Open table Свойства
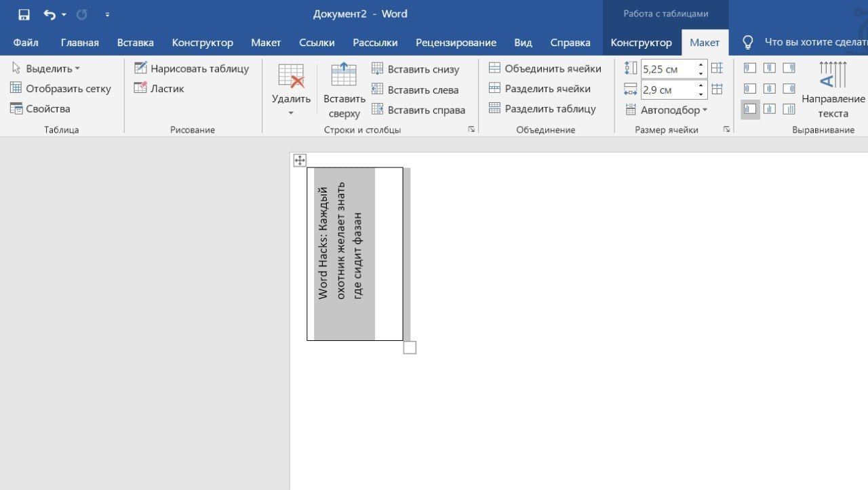The image size is (868, 490). pos(40,108)
